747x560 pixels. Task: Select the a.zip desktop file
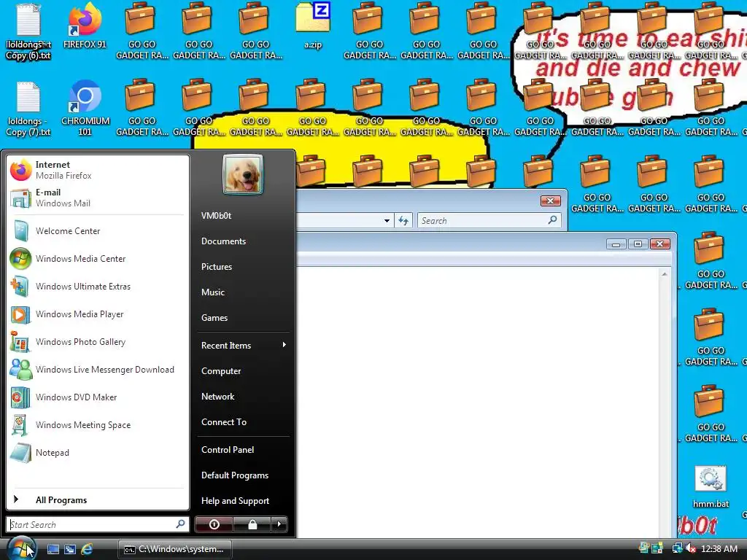(x=313, y=26)
